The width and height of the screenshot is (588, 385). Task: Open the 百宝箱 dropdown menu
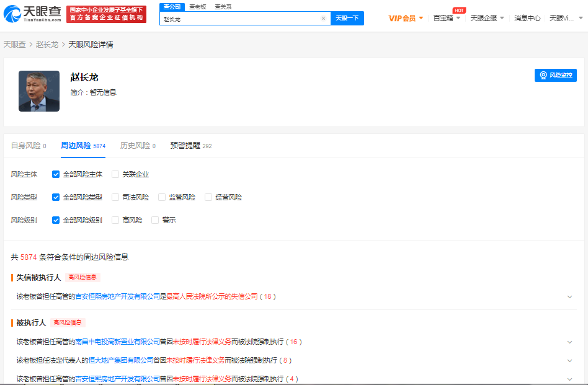pyautogui.click(x=447, y=18)
